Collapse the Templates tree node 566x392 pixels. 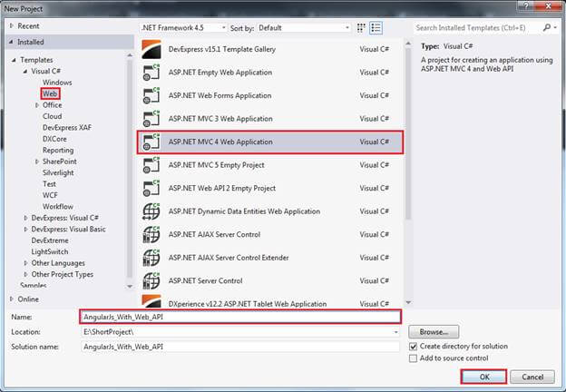pyautogui.click(x=15, y=60)
